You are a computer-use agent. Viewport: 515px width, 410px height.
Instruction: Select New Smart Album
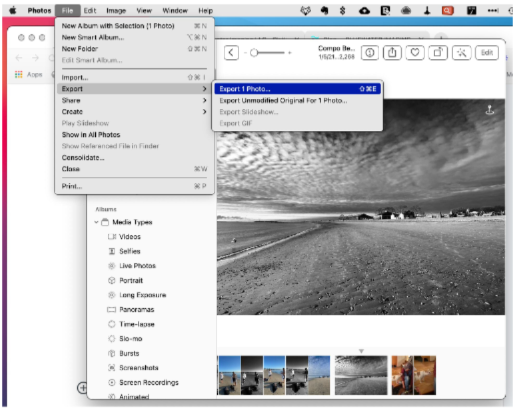click(134, 37)
